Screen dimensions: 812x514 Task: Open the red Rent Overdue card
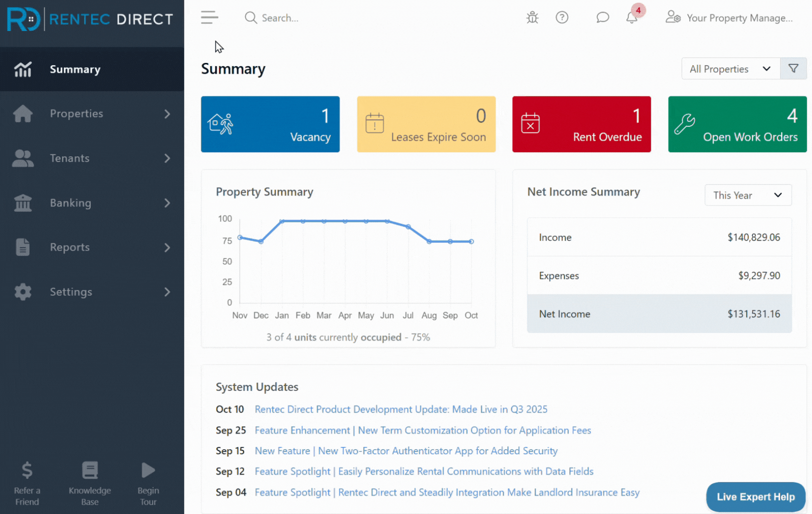pyautogui.click(x=581, y=124)
